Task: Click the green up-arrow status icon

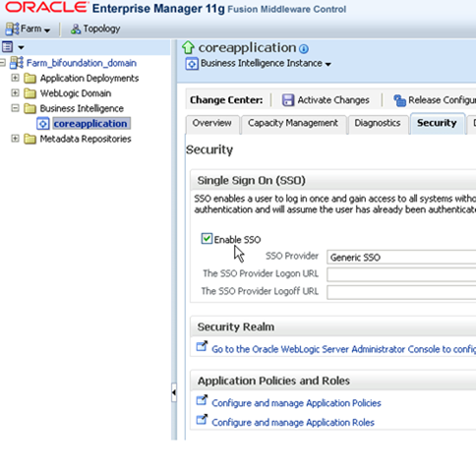Action: (188, 47)
